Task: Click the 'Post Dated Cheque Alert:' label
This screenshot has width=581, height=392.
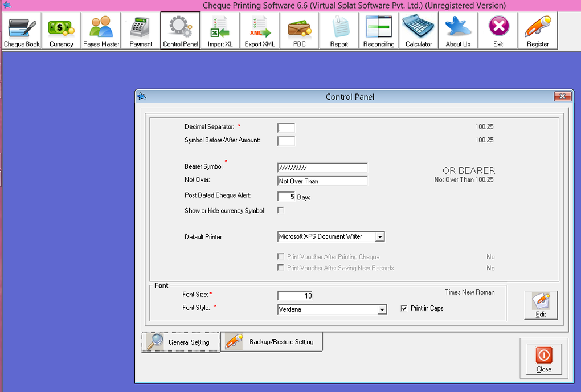Action: tap(218, 195)
